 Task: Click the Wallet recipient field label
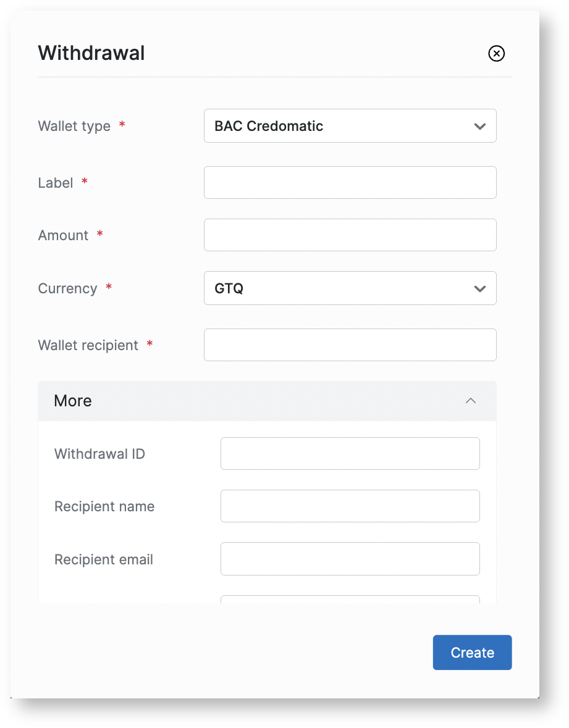(x=88, y=346)
